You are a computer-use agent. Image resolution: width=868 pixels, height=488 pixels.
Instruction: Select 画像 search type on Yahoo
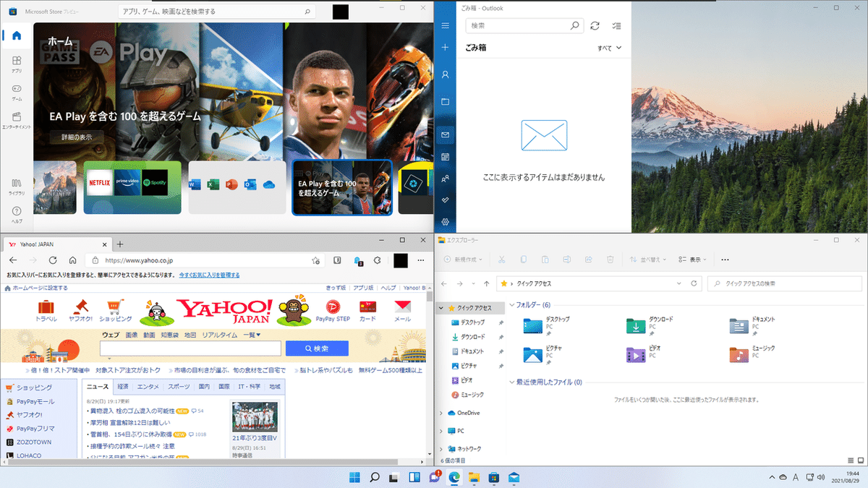pyautogui.click(x=131, y=335)
